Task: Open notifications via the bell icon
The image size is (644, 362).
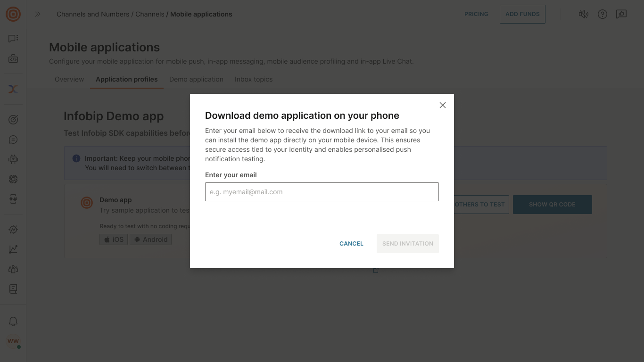Action: (13, 321)
